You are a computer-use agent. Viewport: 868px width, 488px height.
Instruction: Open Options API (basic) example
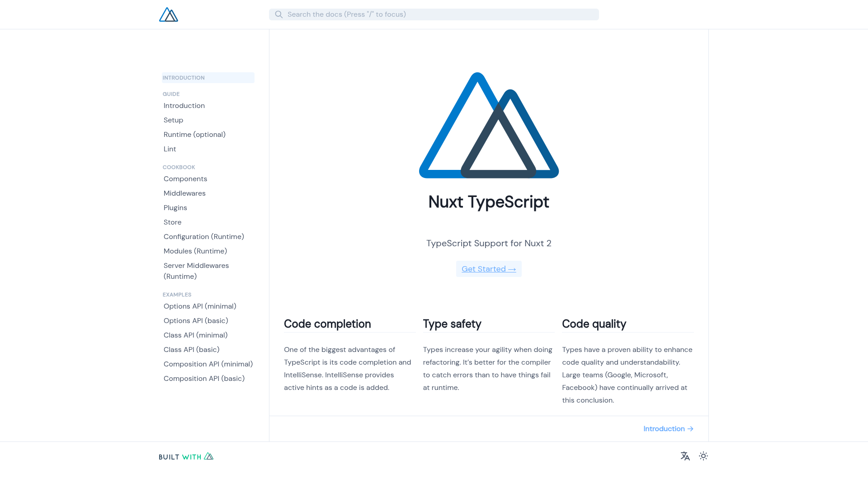196,321
